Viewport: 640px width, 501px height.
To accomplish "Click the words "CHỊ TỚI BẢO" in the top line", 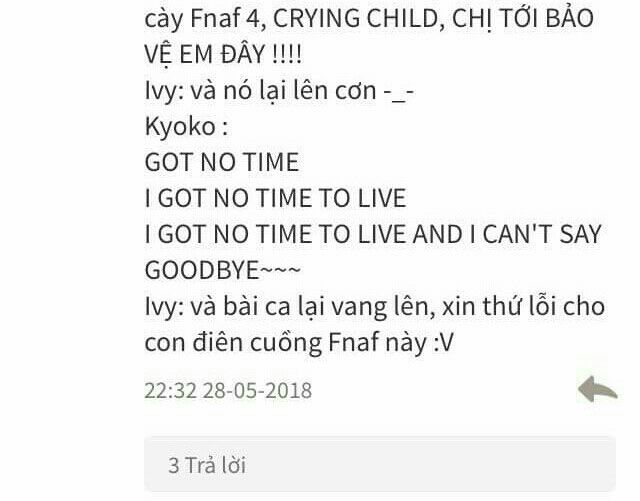I will (x=523, y=18).
